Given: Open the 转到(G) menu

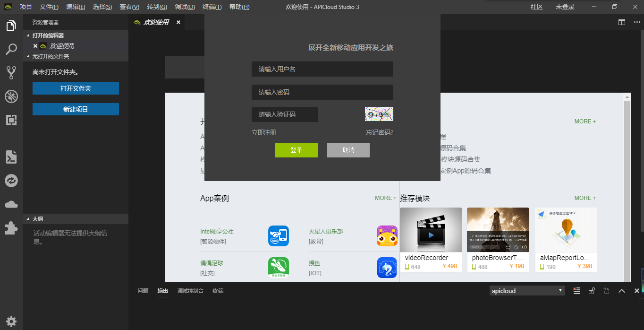Looking at the screenshot, I should [157, 7].
